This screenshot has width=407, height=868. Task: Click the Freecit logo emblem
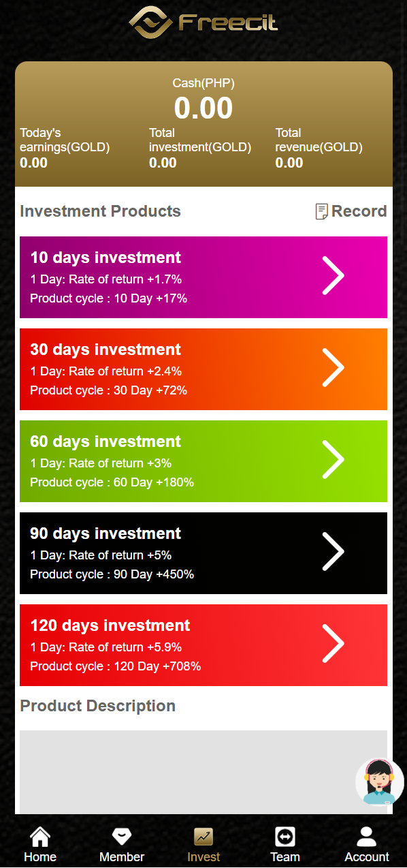(152, 23)
